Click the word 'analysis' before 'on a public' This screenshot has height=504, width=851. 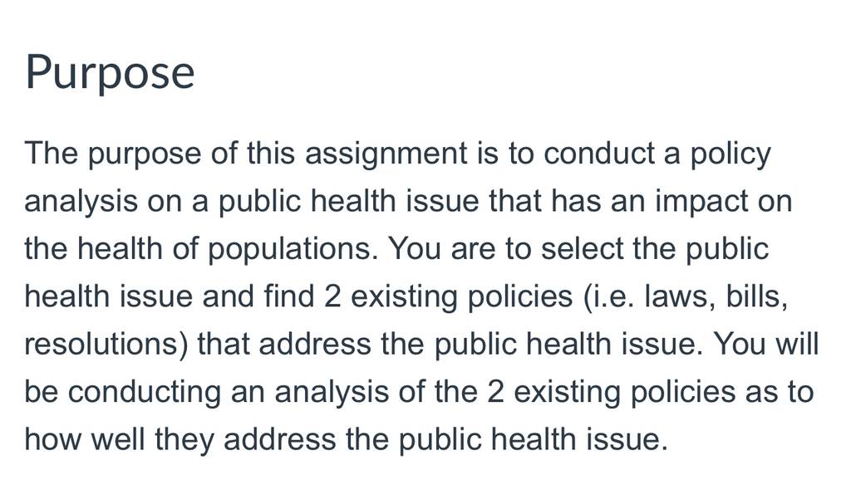click(x=81, y=202)
